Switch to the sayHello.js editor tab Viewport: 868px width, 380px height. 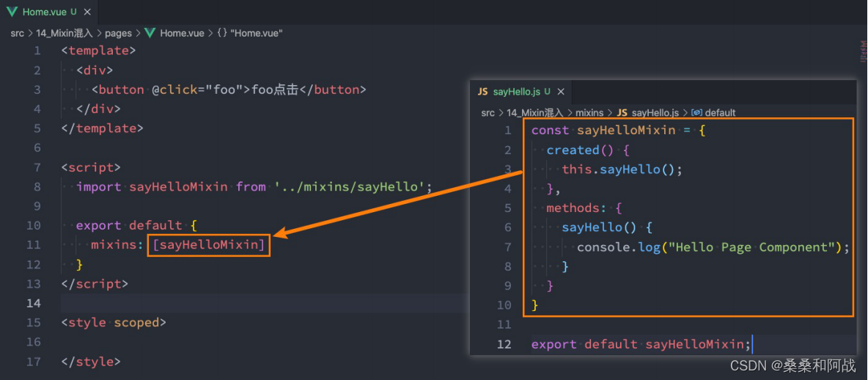[521, 92]
